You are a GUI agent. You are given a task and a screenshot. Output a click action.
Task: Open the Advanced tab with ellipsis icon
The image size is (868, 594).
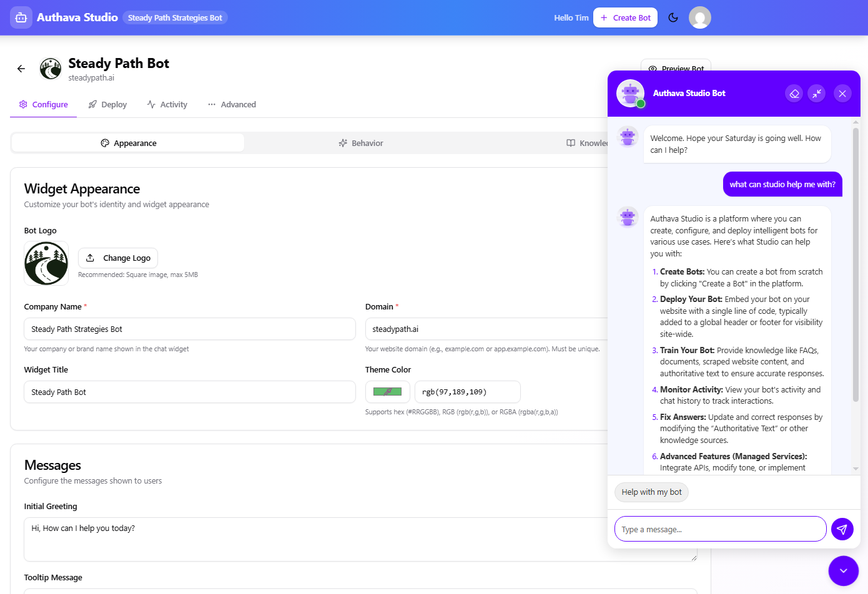232,105
